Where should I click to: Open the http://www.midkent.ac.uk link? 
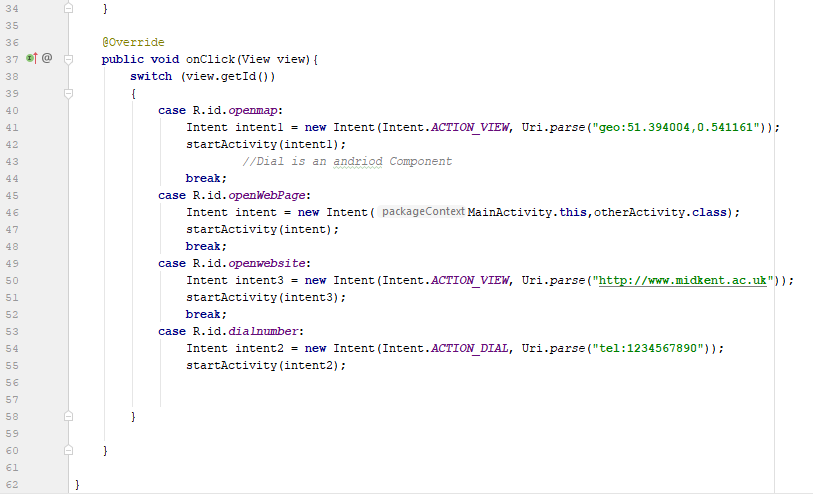[x=682, y=280]
